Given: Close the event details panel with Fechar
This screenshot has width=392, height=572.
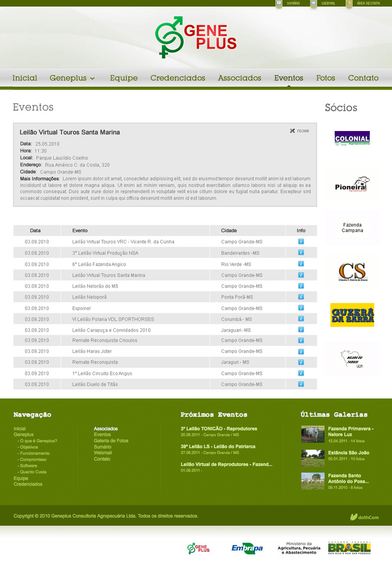Looking at the screenshot, I should click(x=300, y=131).
